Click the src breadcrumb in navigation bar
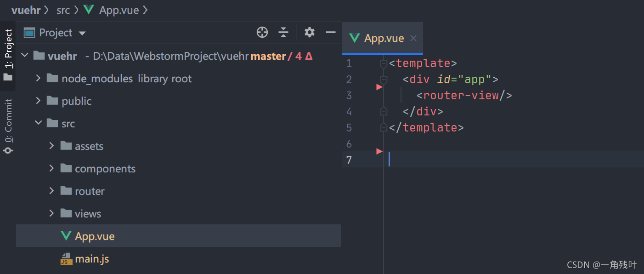644x274 pixels. click(x=63, y=10)
